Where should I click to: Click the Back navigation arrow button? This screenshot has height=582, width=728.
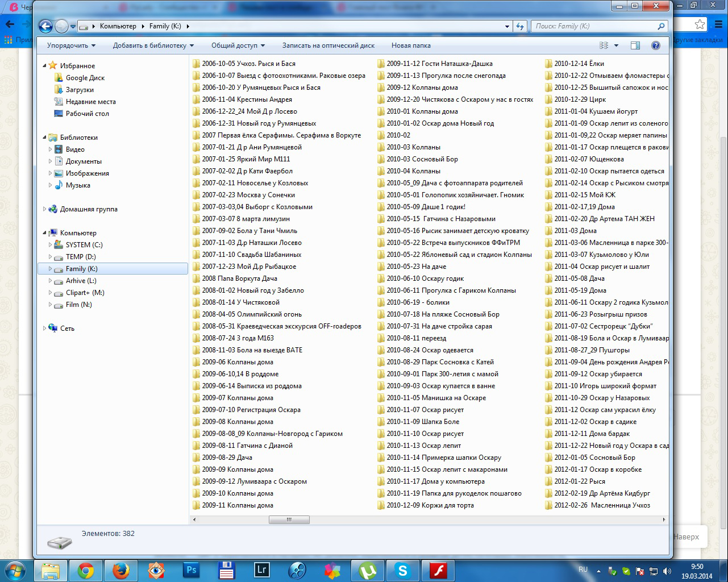pos(45,26)
